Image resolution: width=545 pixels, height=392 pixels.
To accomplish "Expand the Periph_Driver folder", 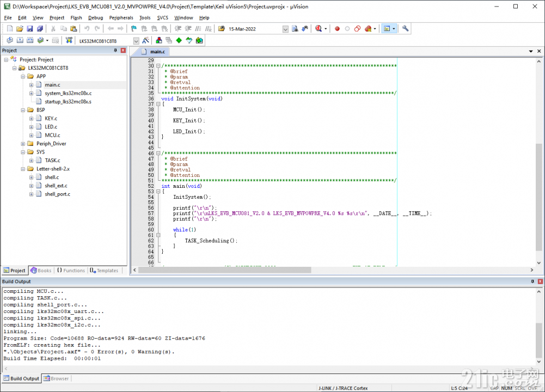I will 23,144.
